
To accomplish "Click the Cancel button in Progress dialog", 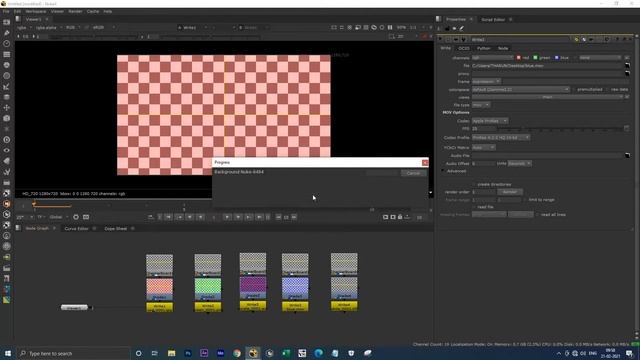I will (x=413, y=173).
